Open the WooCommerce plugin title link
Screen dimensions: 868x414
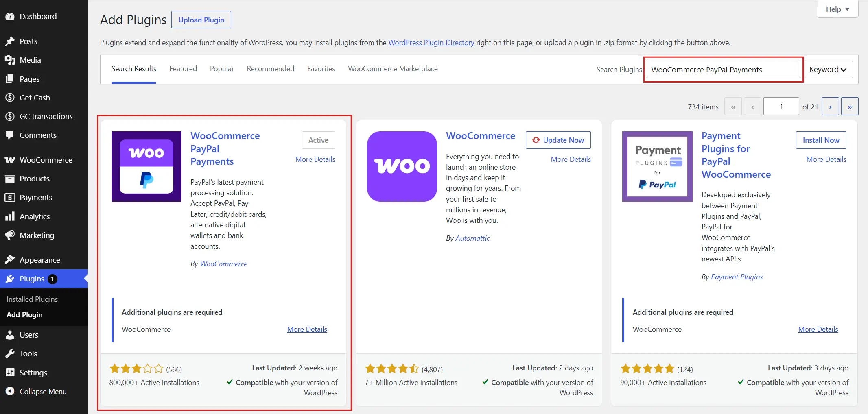[481, 136]
